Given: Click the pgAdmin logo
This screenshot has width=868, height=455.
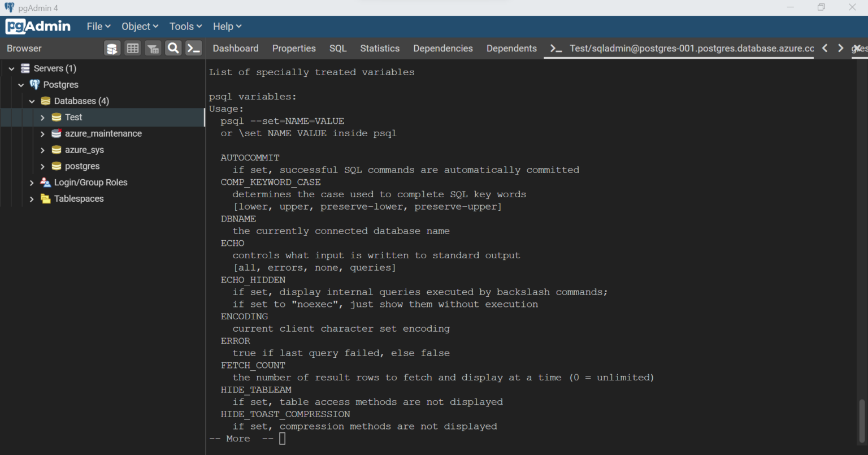Looking at the screenshot, I should 37,26.
